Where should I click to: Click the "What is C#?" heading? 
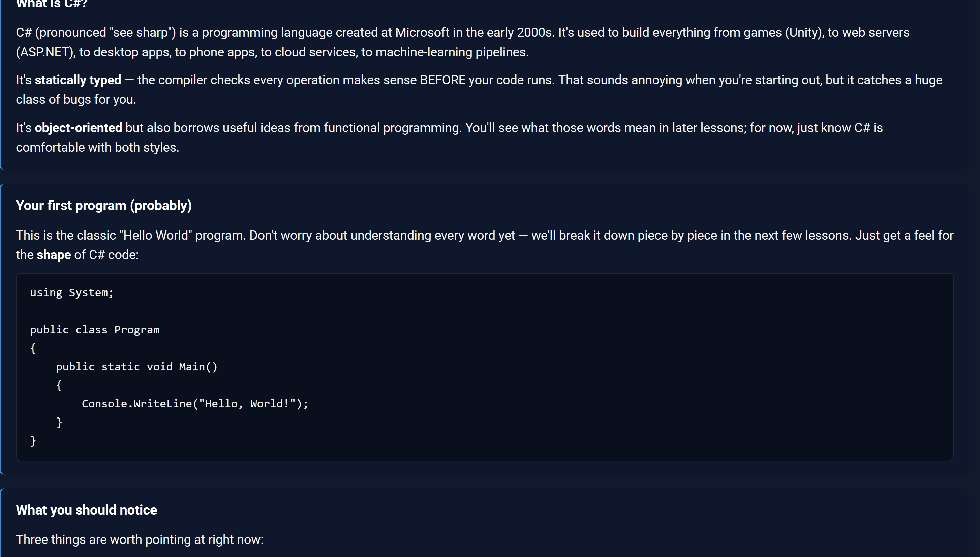(52, 4)
